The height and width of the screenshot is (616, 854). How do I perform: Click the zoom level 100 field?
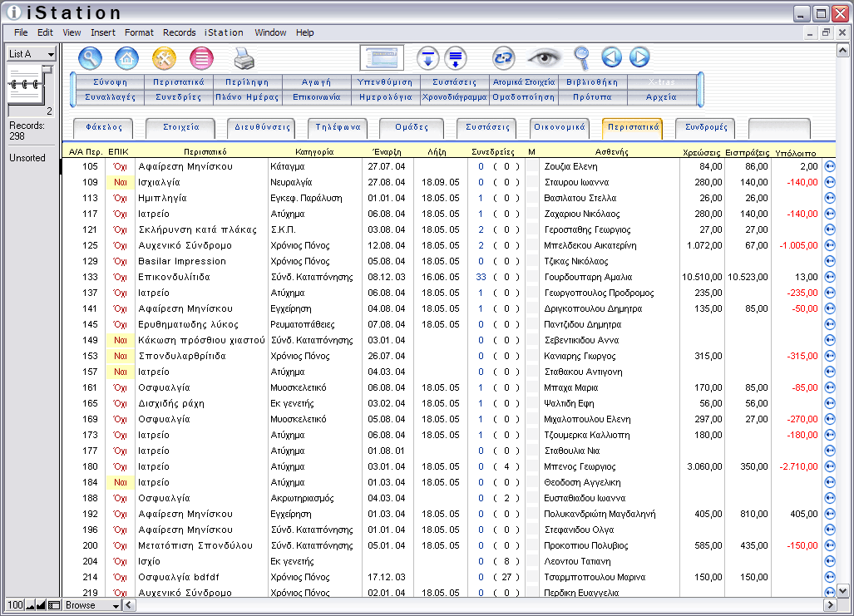pyautogui.click(x=15, y=605)
